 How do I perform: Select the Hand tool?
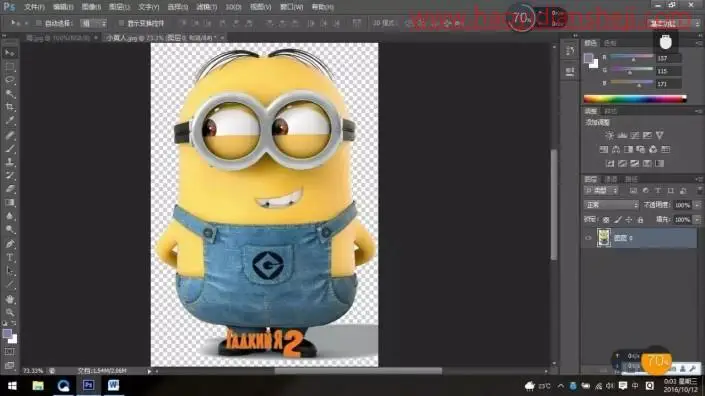click(x=9, y=299)
